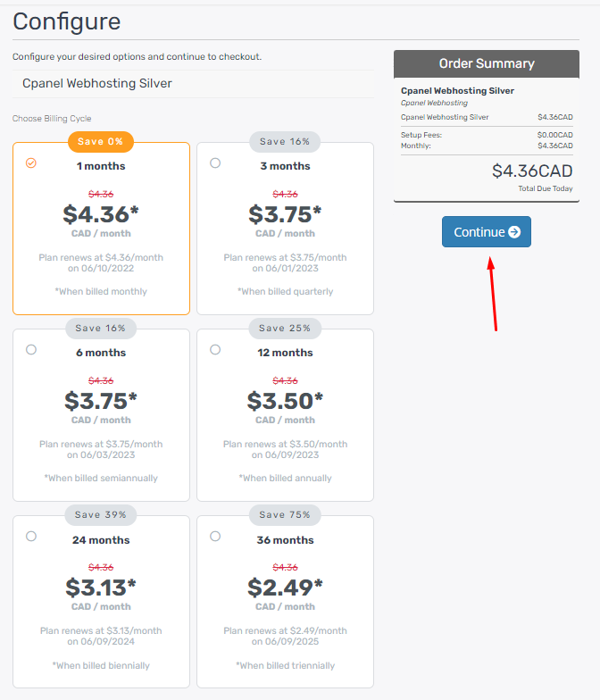
Task: Click the $3.50* annual price
Action: (x=285, y=401)
